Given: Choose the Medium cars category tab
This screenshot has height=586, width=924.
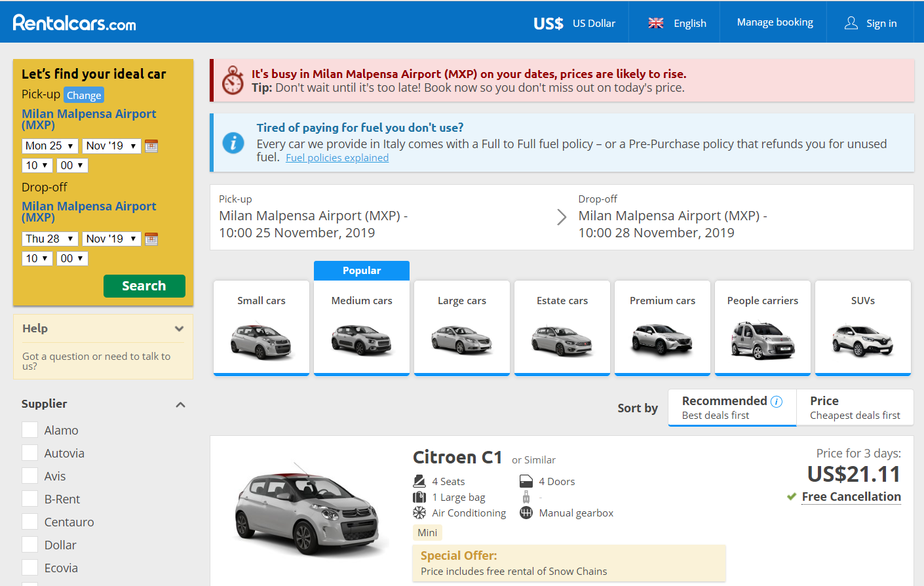Looking at the screenshot, I should click(362, 328).
